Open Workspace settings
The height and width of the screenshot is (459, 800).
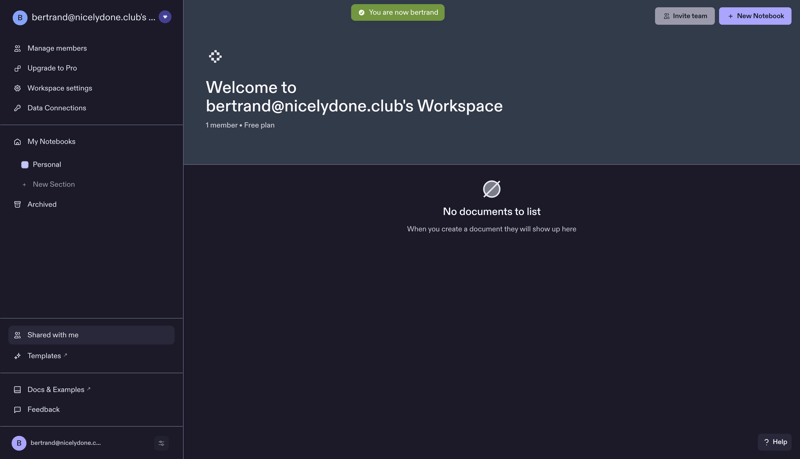pyautogui.click(x=60, y=88)
